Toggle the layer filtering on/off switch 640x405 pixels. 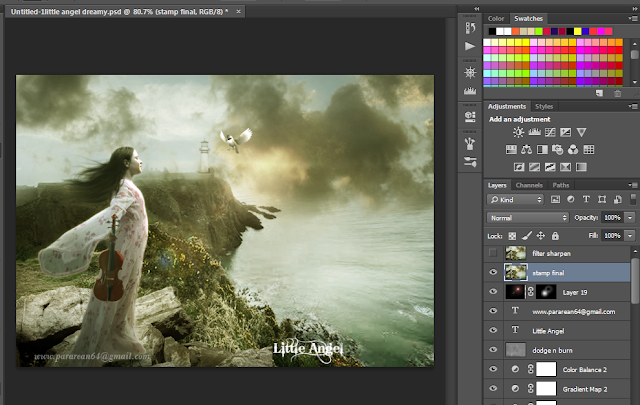click(x=633, y=199)
